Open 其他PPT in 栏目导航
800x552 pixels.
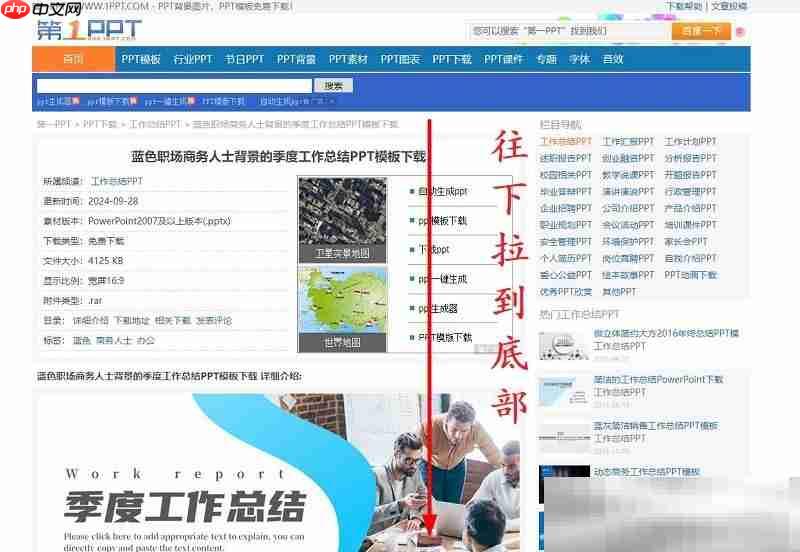coord(619,292)
